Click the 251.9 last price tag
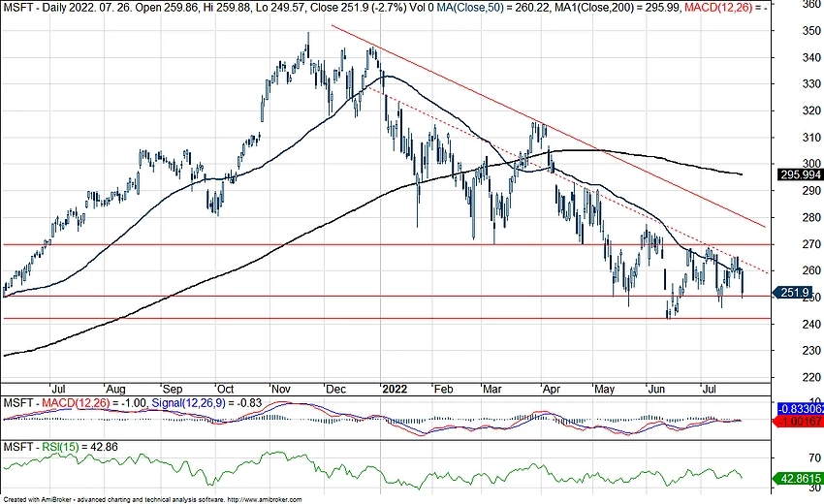 pyautogui.click(x=793, y=292)
